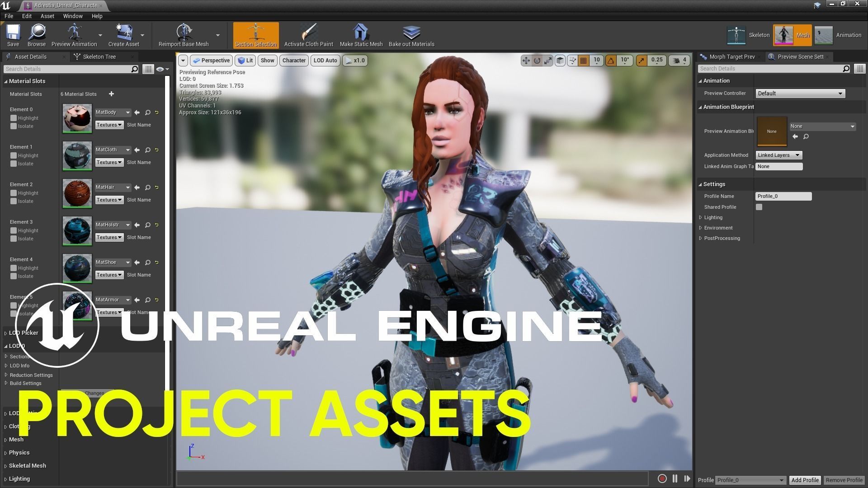Toggle scale snapping icon in viewport
The width and height of the screenshot is (868, 488).
[642, 61]
